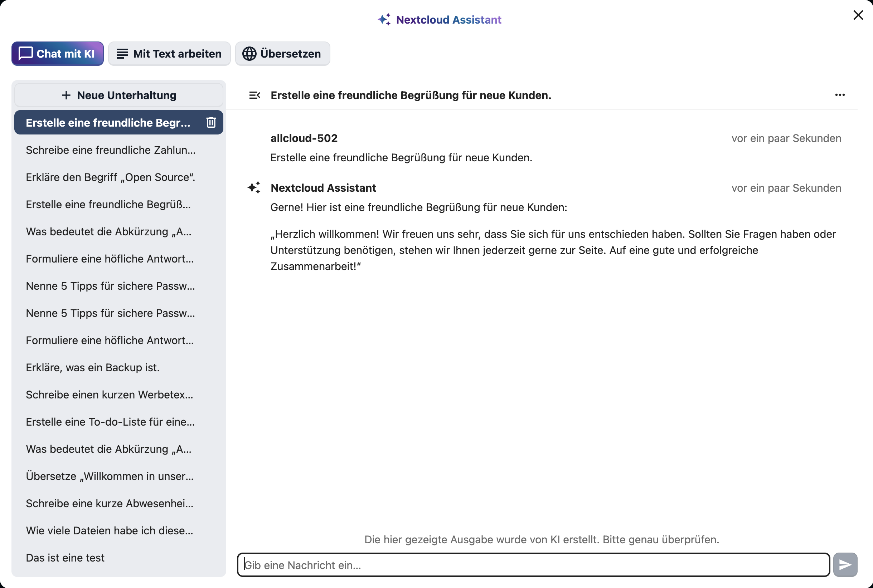Open conversation Schreibe eine kurze Abwesenhei…
Image resolution: width=873 pixels, height=588 pixels.
pyautogui.click(x=118, y=503)
